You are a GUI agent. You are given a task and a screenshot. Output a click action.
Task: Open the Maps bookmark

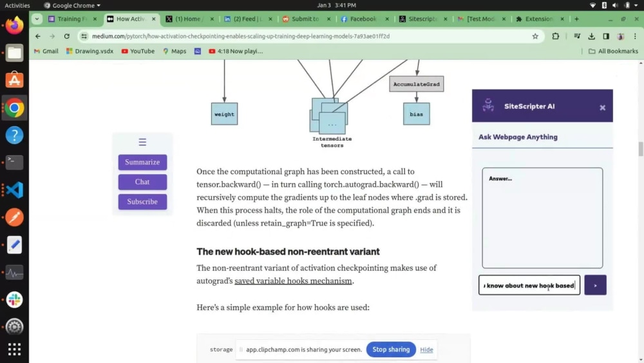175,52
